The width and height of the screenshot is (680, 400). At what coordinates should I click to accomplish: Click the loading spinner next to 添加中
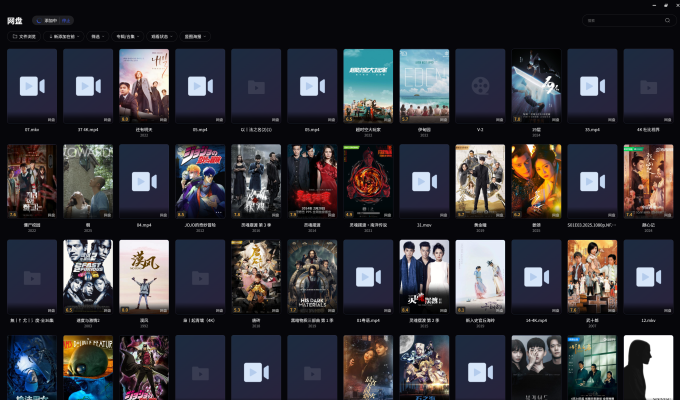[x=39, y=20]
